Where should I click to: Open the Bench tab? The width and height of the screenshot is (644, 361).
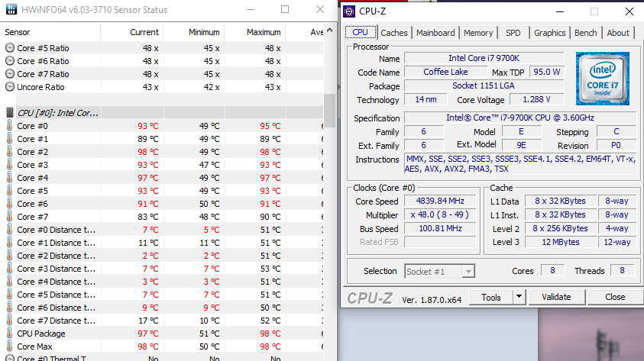pyautogui.click(x=585, y=33)
